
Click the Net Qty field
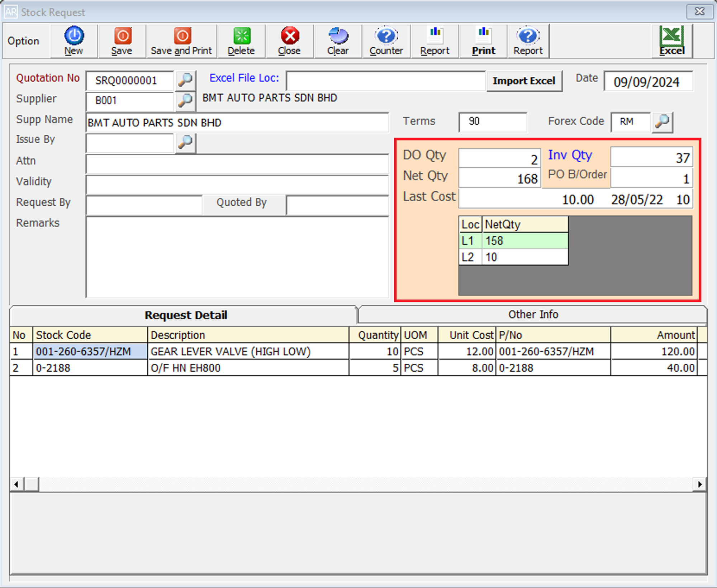[499, 178]
